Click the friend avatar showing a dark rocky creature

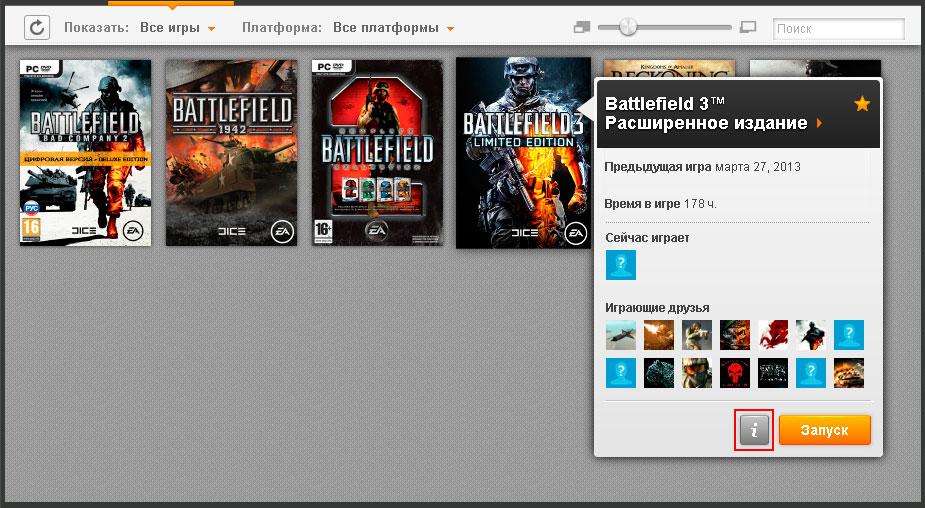pyautogui.click(x=658, y=373)
